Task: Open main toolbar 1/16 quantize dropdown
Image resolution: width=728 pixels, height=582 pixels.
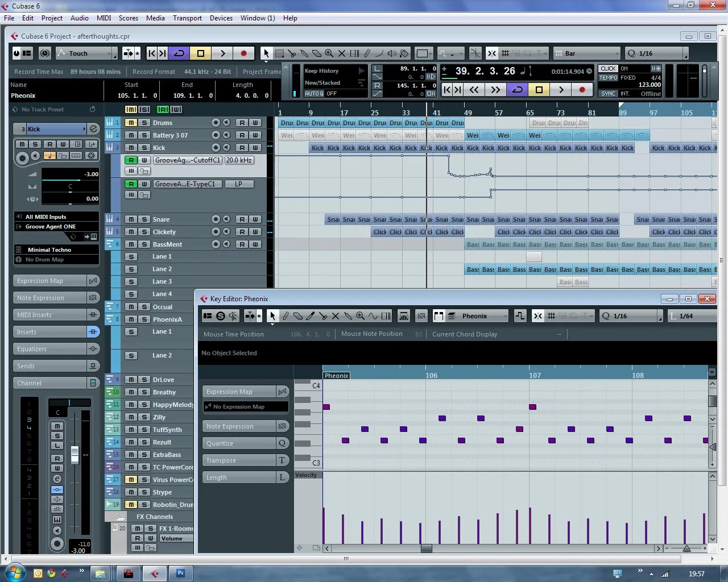Action: (x=656, y=53)
